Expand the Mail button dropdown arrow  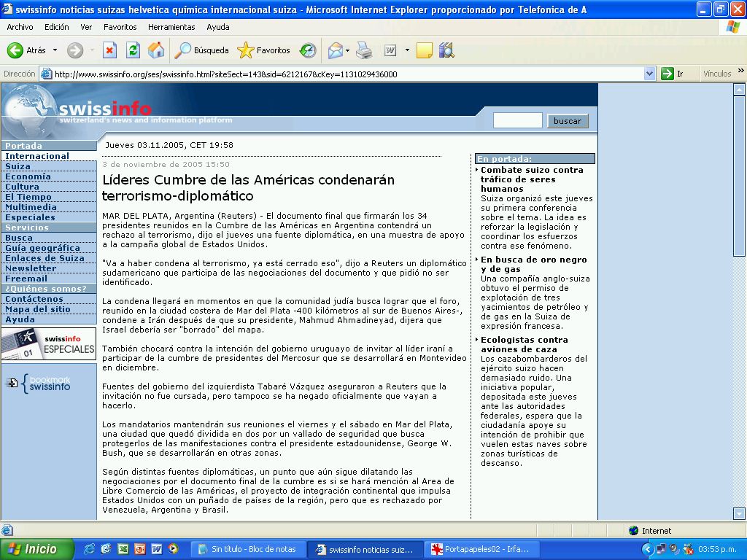tap(347, 50)
